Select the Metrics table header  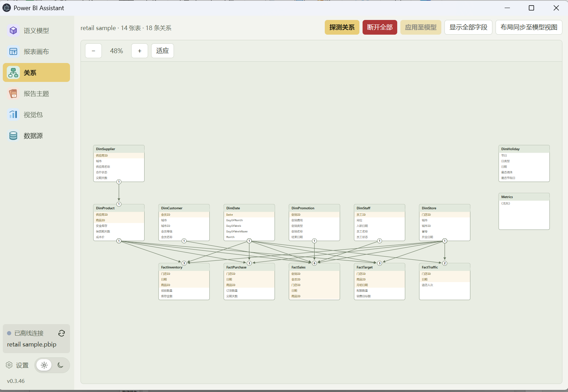(x=524, y=197)
